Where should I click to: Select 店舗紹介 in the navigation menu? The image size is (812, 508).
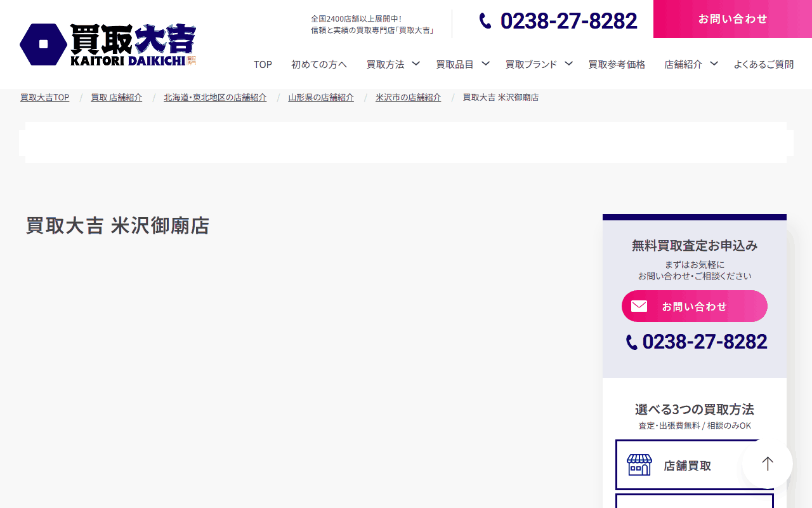click(683, 64)
